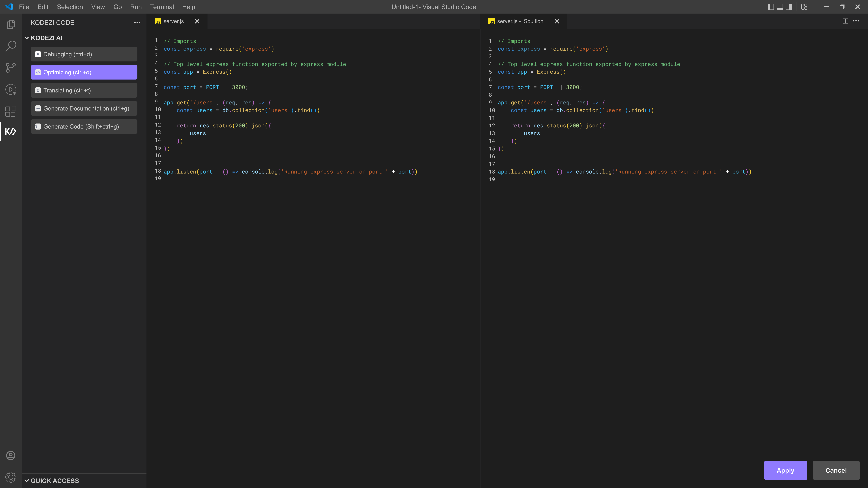Click the icon on Generate Documentation button
868x488 pixels.
[x=38, y=108]
